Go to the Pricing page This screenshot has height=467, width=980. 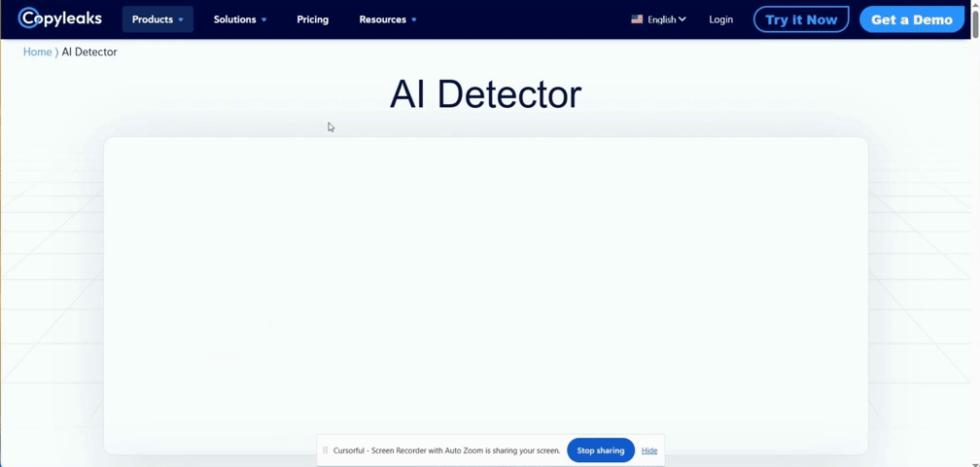[312, 19]
